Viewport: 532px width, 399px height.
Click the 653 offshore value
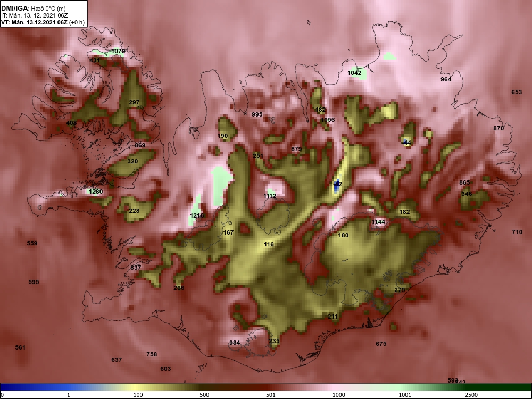517,92
